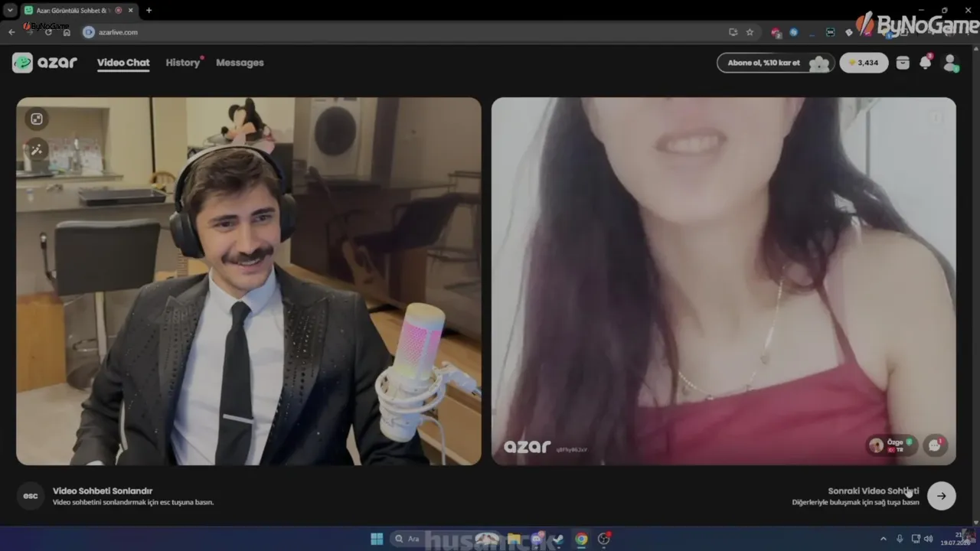Click the install app icon in address bar
The height and width of the screenshot is (551, 980).
733,32
